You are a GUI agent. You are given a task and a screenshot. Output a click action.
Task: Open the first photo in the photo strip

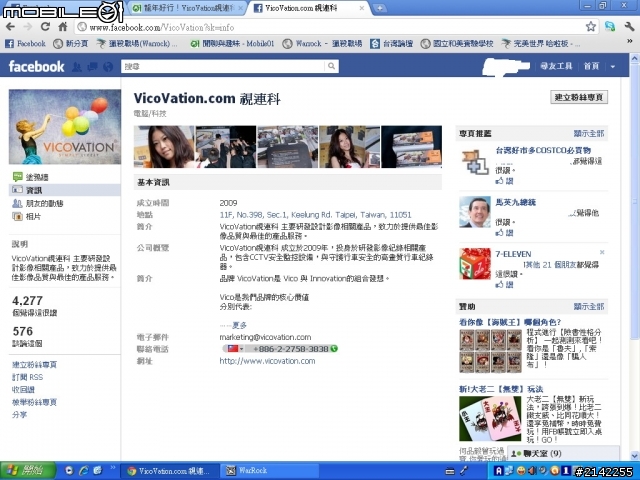164,147
